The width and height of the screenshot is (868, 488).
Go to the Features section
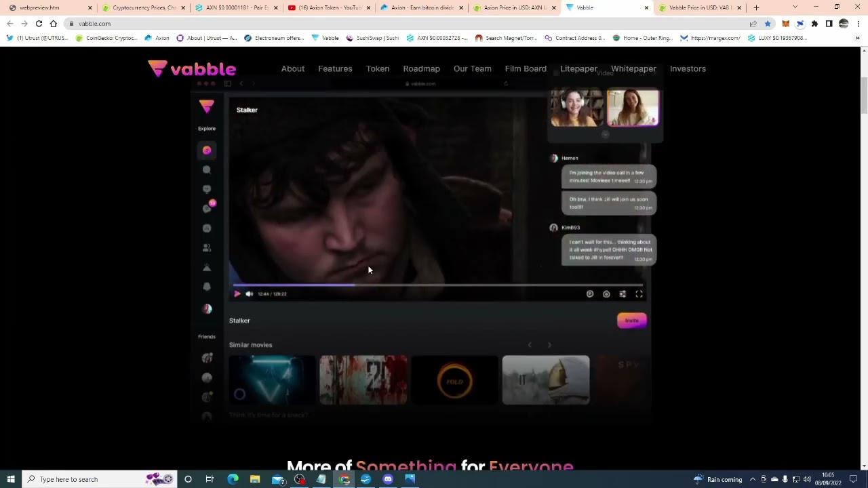335,68
